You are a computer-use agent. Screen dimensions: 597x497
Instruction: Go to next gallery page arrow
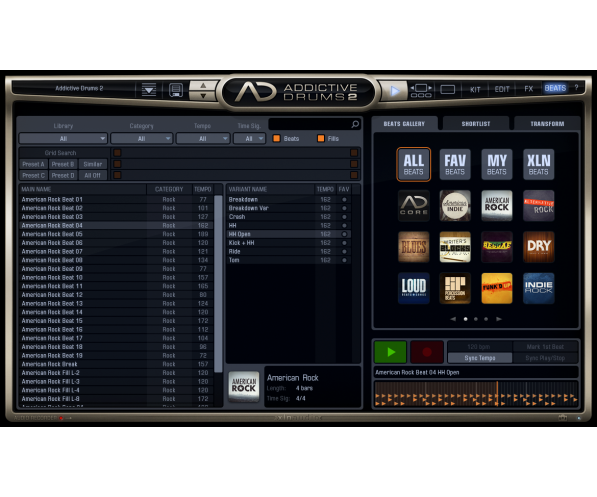coord(499,319)
